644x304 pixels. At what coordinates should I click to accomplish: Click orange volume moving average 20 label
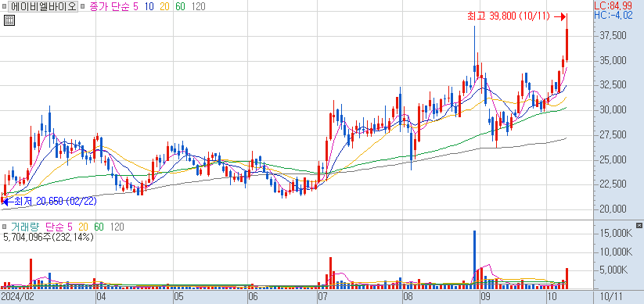tap(84, 227)
